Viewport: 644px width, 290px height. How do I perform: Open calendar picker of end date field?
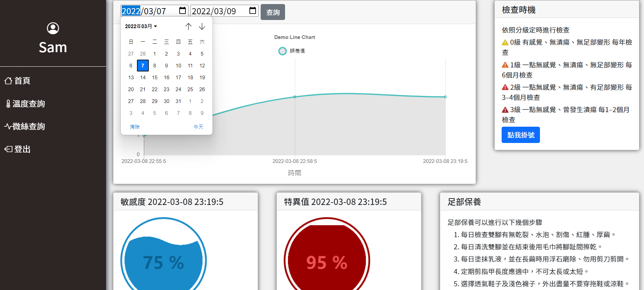click(253, 11)
